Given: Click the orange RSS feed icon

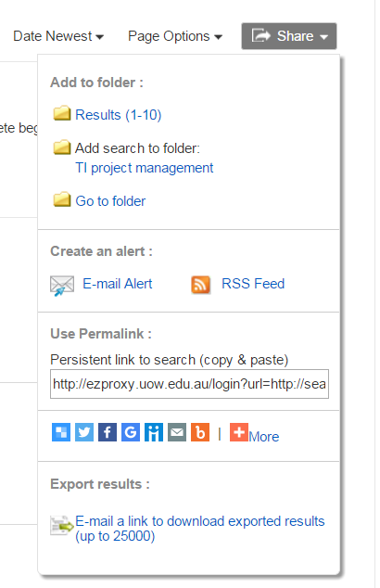Looking at the screenshot, I should 201,285.
